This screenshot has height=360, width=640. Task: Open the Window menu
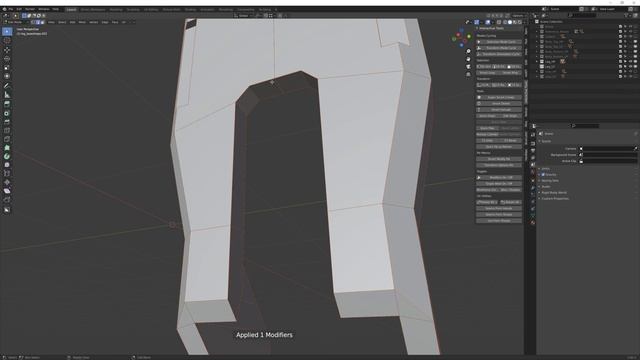coord(44,9)
